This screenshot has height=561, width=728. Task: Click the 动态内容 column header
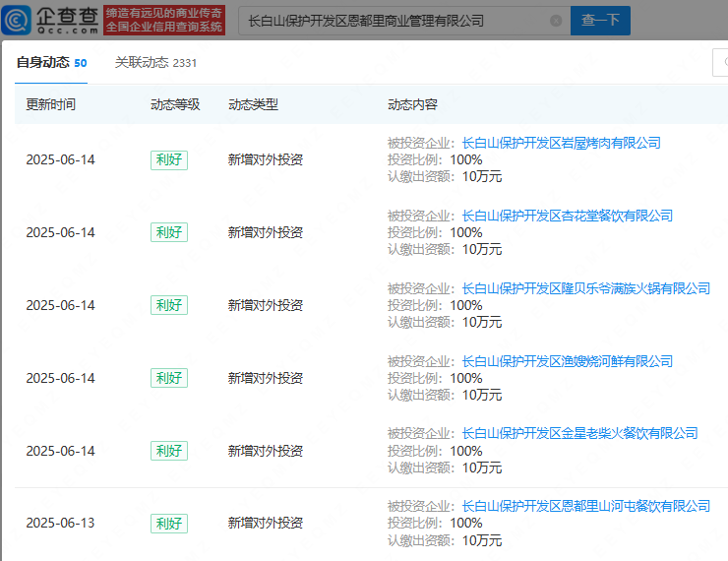click(412, 104)
